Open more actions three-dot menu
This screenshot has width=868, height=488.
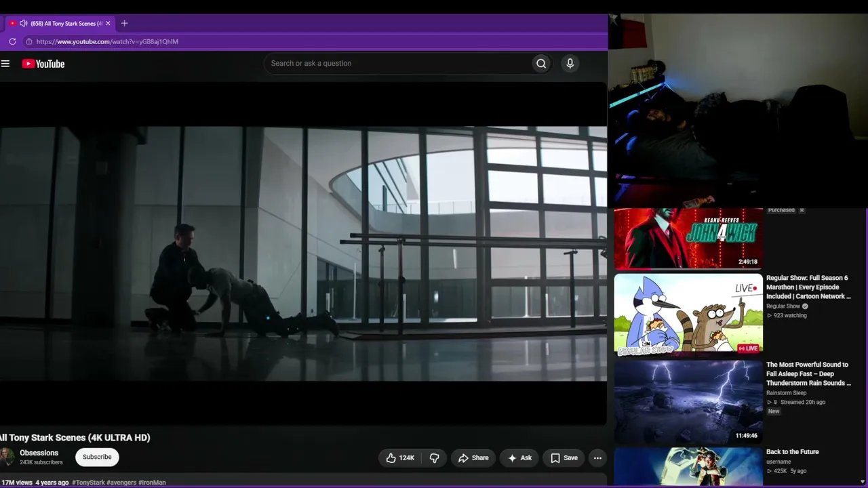597,458
